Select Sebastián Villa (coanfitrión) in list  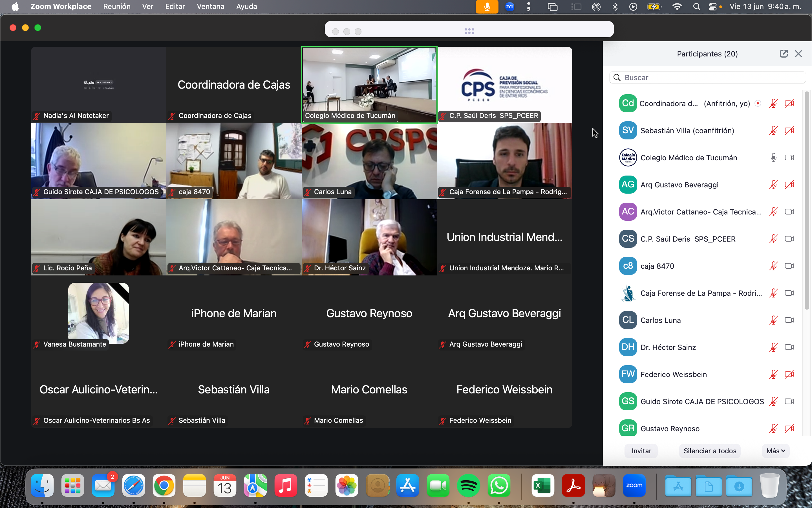point(687,130)
